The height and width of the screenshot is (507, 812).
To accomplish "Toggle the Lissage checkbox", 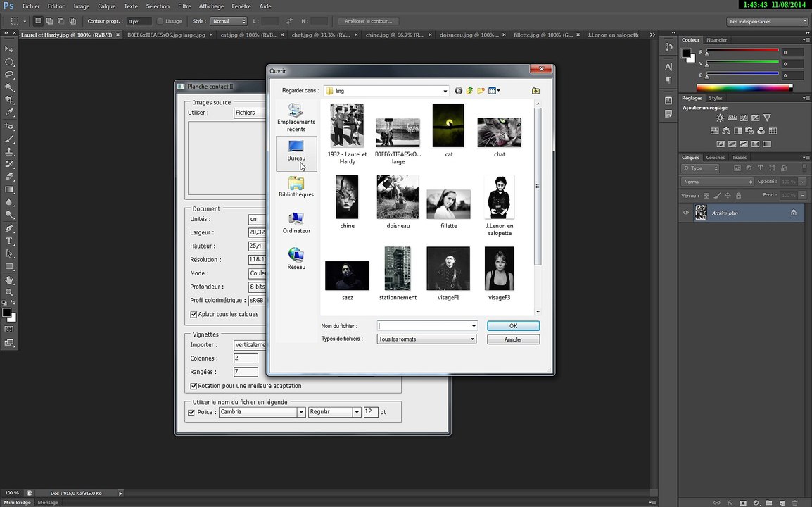I will pos(160,21).
